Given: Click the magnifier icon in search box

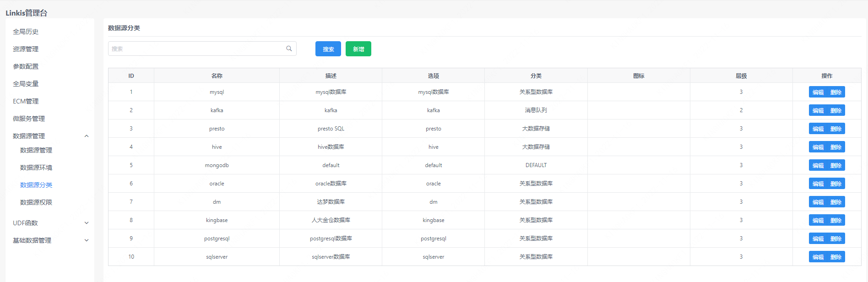Looking at the screenshot, I should click(289, 49).
